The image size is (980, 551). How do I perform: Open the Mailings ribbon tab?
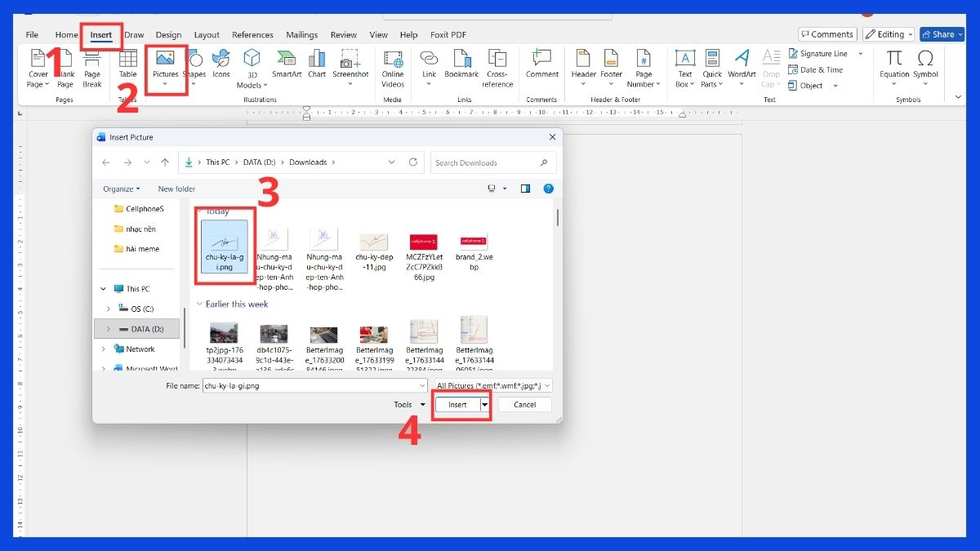301,35
